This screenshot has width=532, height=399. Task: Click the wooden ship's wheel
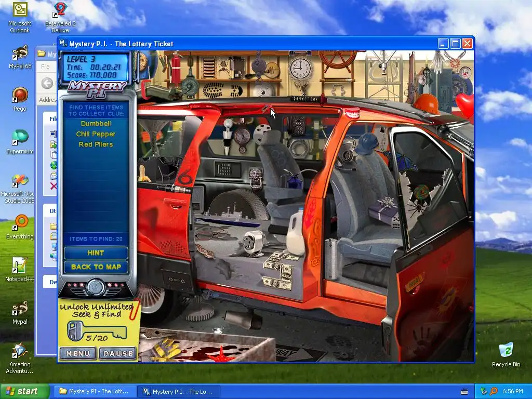[338, 60]
